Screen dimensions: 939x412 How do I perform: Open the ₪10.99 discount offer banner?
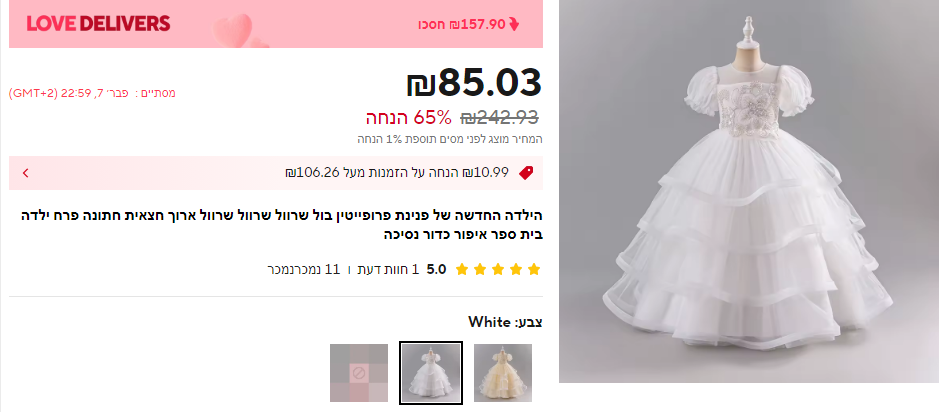(276, 173)
